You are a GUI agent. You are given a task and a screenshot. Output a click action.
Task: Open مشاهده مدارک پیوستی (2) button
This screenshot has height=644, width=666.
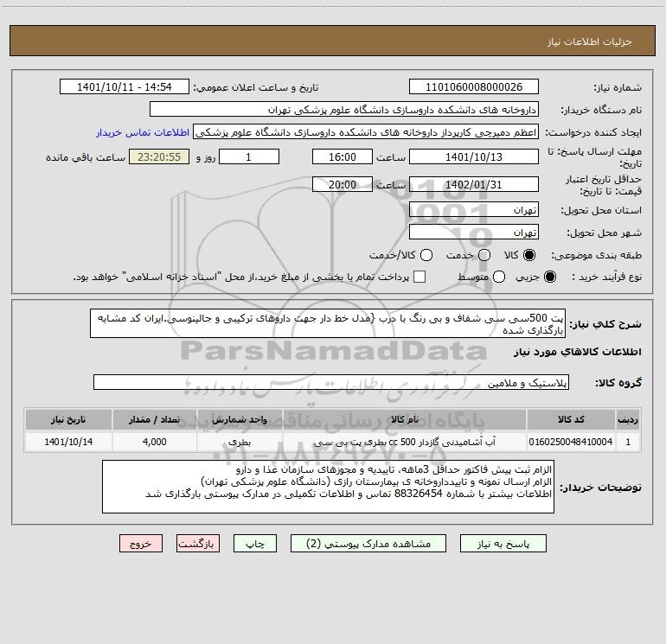(x=368, y=544)
